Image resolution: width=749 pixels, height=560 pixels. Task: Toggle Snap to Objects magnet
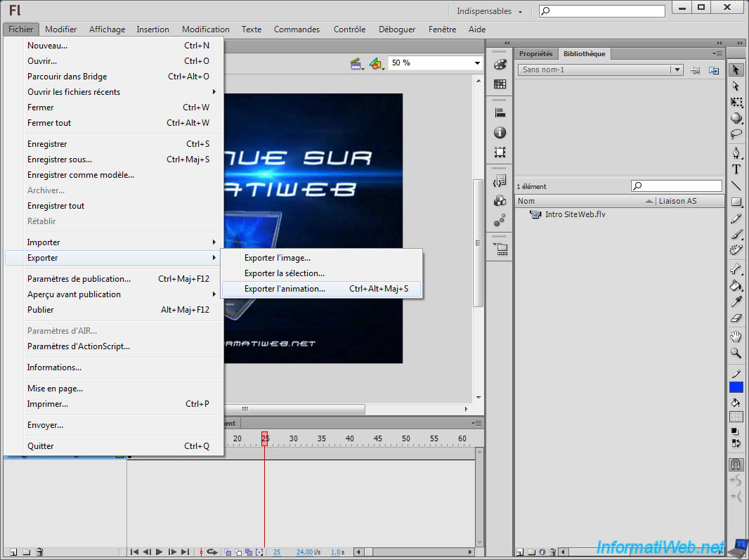click(x=736, y=464)
